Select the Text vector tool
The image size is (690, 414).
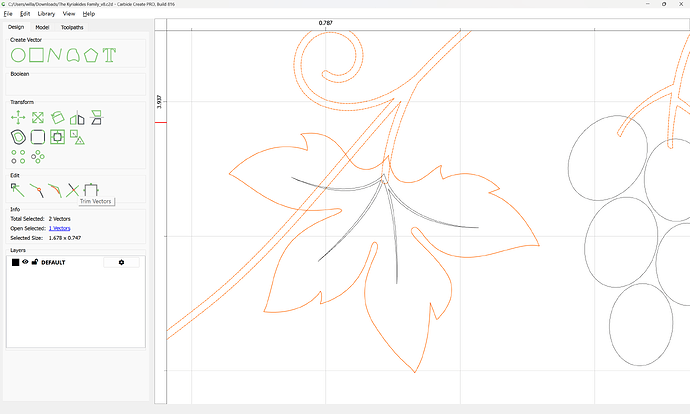click(x=109, y=55)
